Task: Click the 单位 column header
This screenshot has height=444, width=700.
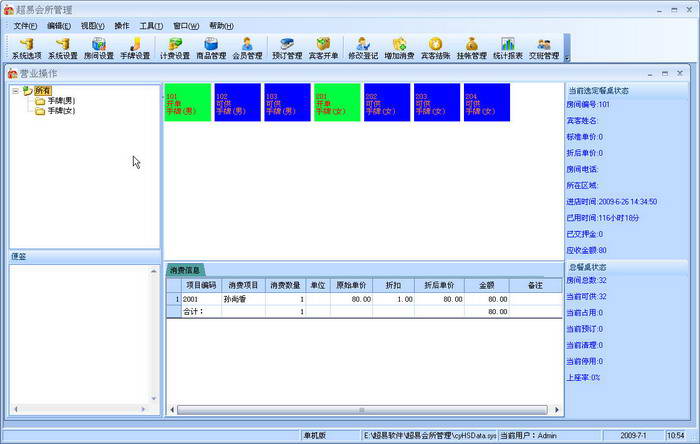Action: [x=318, y=285]
